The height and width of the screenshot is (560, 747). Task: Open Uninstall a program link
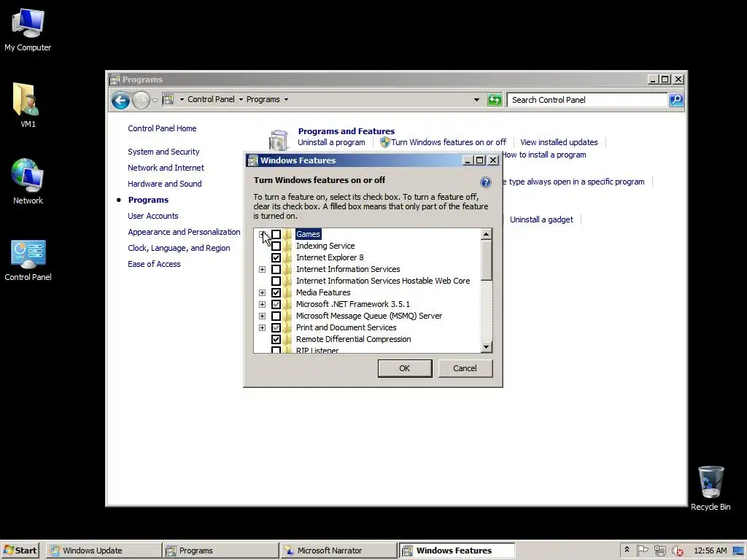tap(331, 142)
